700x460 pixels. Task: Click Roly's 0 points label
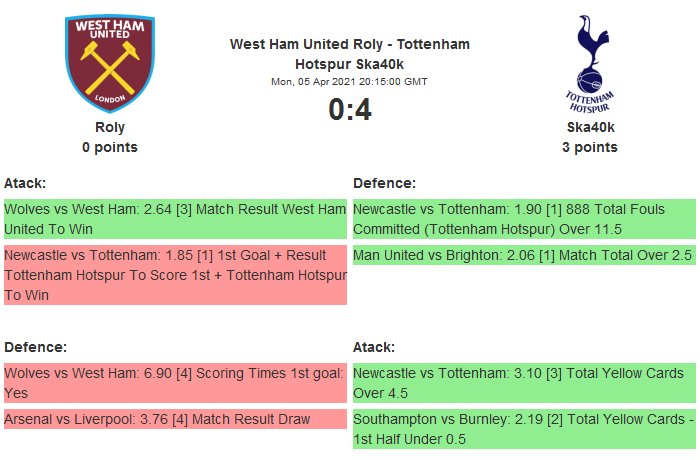click(110, 147)
